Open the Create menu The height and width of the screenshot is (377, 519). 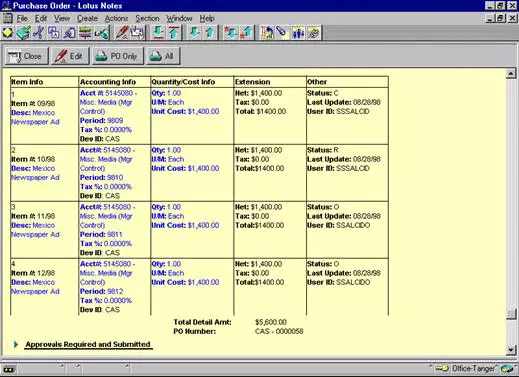[87, 18]
